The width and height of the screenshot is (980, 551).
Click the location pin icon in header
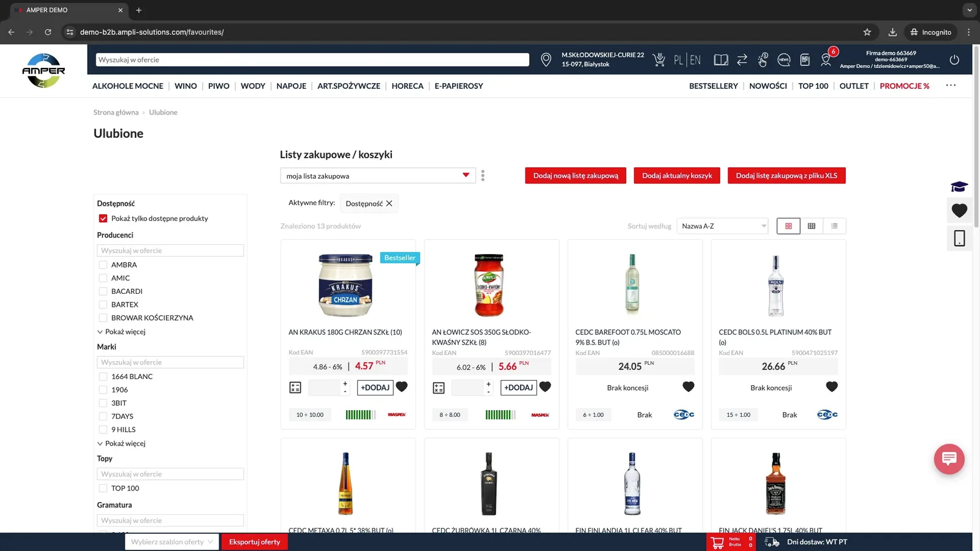click(x=546, y=60)
